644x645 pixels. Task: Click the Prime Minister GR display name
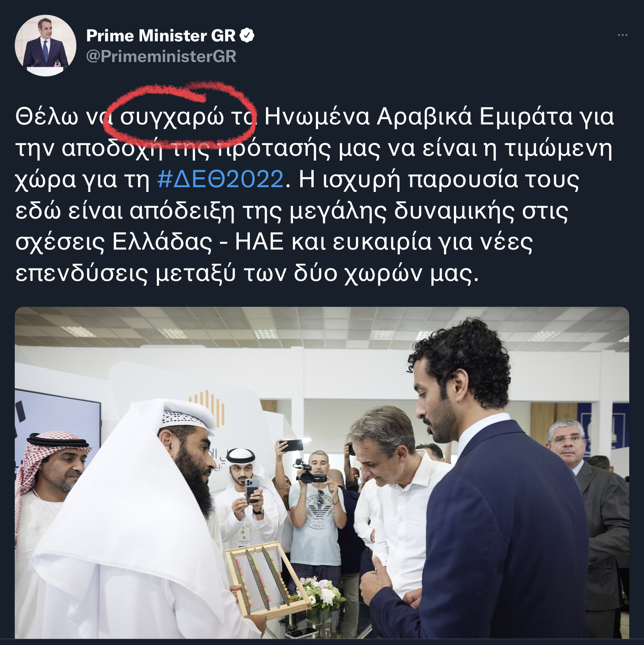[x=161, y=36]
